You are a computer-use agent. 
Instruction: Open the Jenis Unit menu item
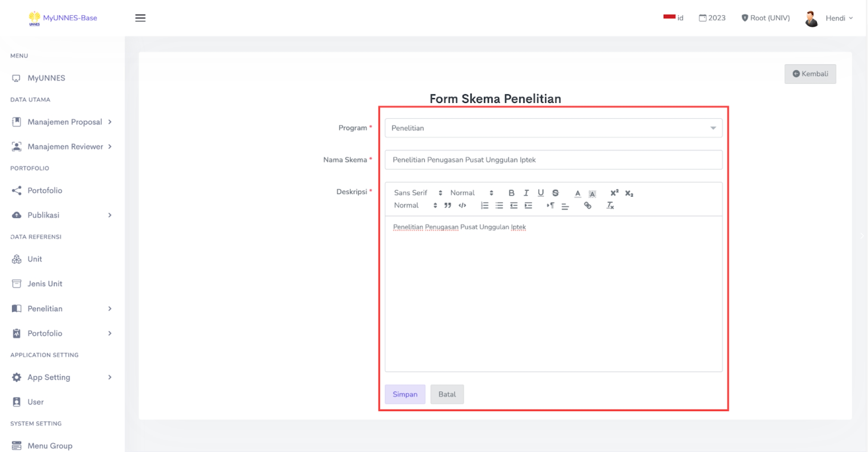(44, 284)
